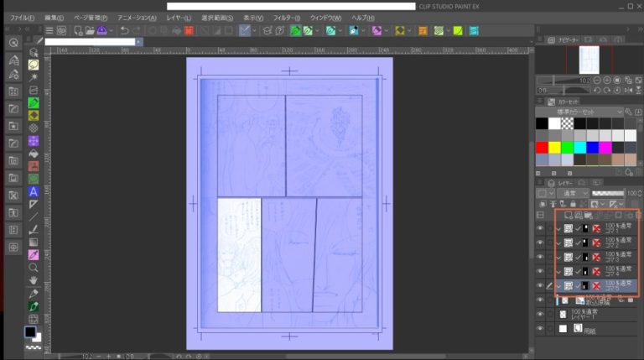Select the Zoom magnifier tool

tap(34, 267)
